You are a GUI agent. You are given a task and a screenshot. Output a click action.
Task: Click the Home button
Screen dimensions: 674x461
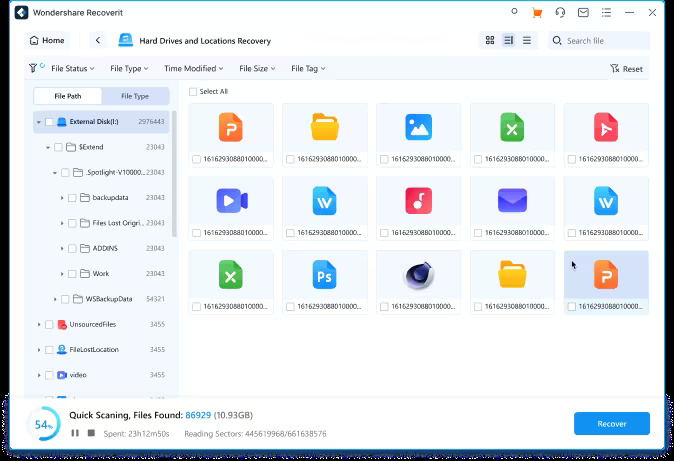click(x=47, y=40)
